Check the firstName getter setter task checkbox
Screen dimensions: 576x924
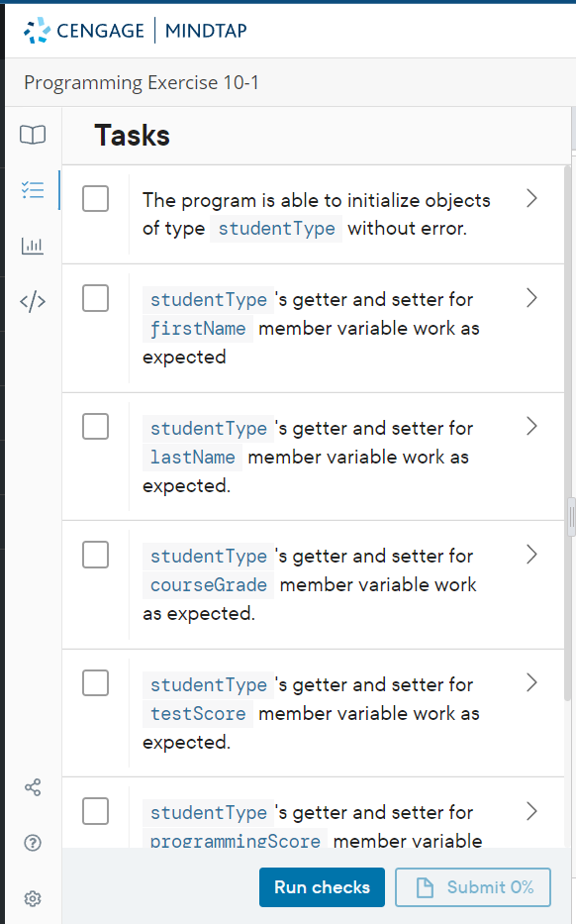point(95,298)
